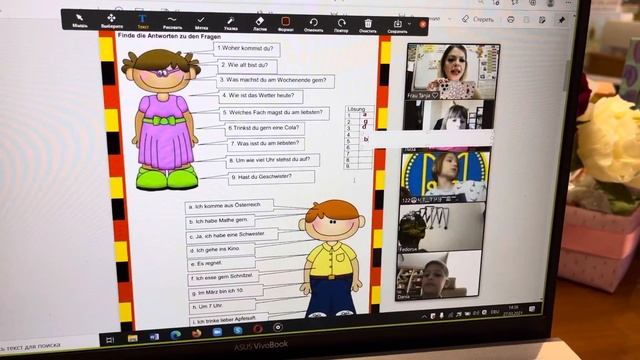
Task: Launch Firefox from the taskbar
Action: [196, 333]
